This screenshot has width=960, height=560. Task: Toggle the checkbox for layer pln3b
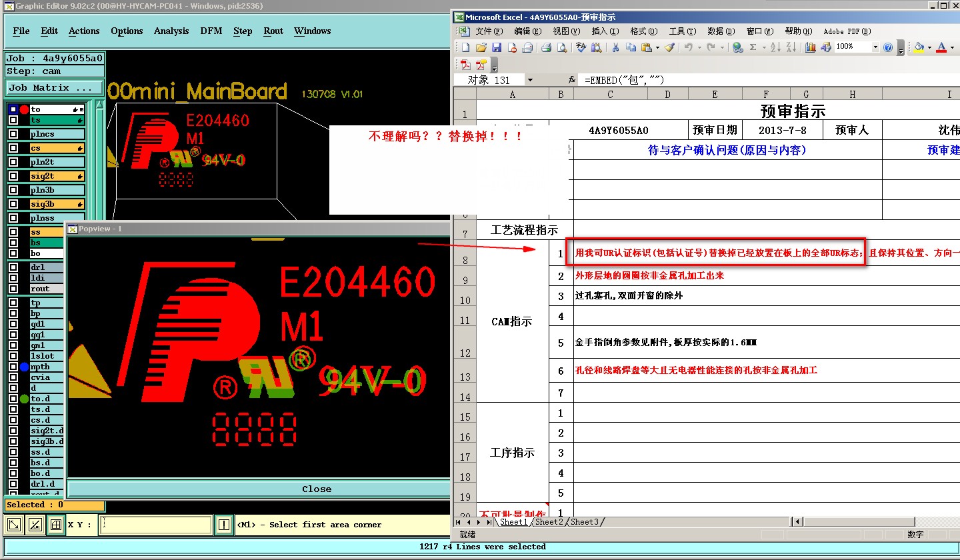[x=13, y=190]
